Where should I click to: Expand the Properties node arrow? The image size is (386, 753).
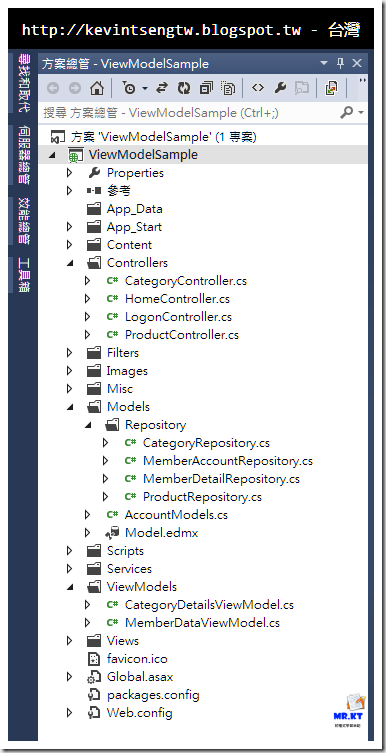click(70, 173)
